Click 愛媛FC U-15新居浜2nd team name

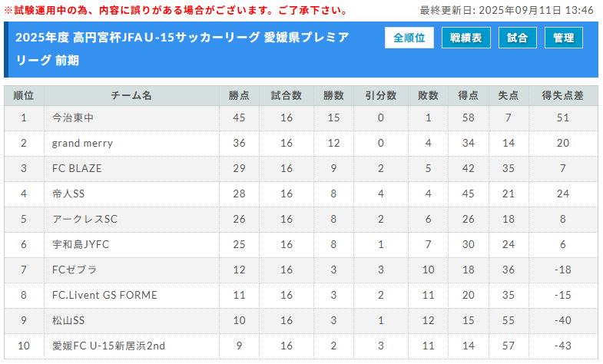coord(108,346)
